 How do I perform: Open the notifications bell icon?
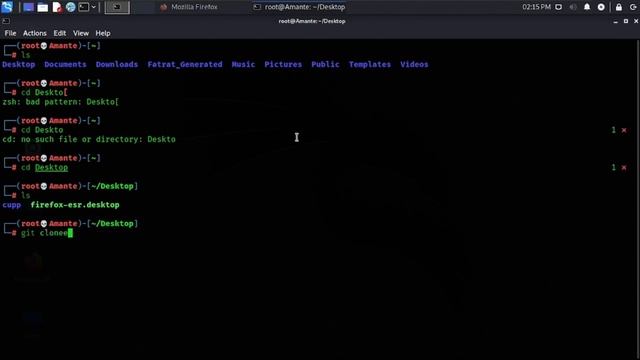coord(587,7)
